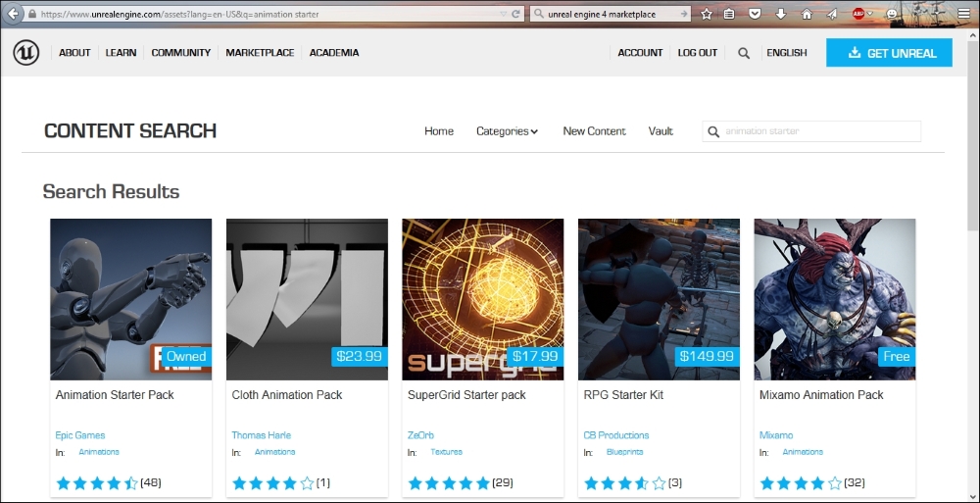Change language via ENGLISH

(787, 53)
